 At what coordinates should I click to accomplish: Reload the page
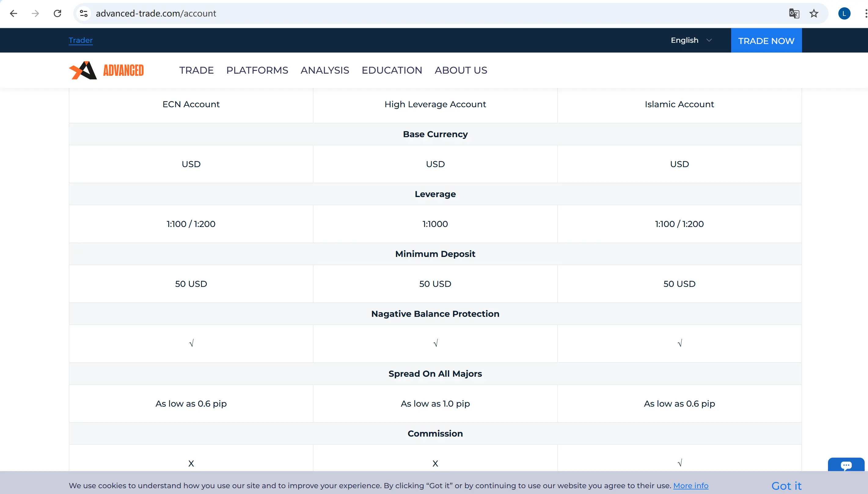pos(58,13)
